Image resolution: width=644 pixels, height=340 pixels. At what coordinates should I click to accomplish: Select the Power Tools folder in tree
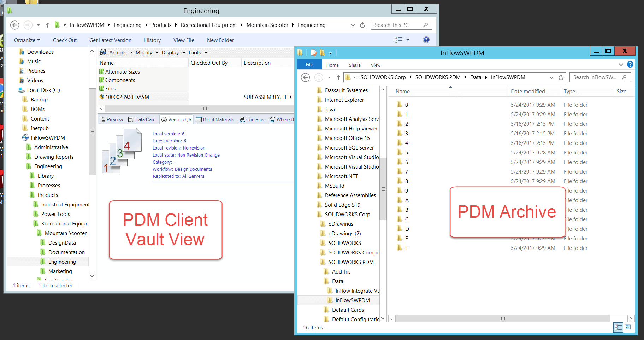(55, 214)
